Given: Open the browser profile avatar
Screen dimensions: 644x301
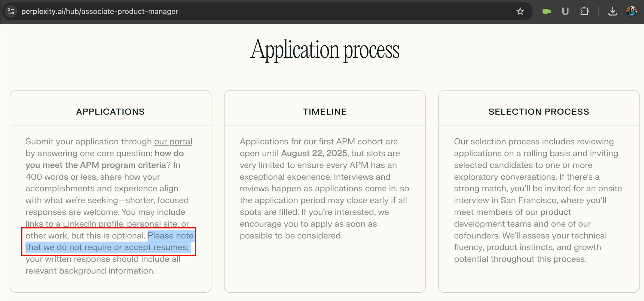Looking at the screenshot, I should coord(631,11).
